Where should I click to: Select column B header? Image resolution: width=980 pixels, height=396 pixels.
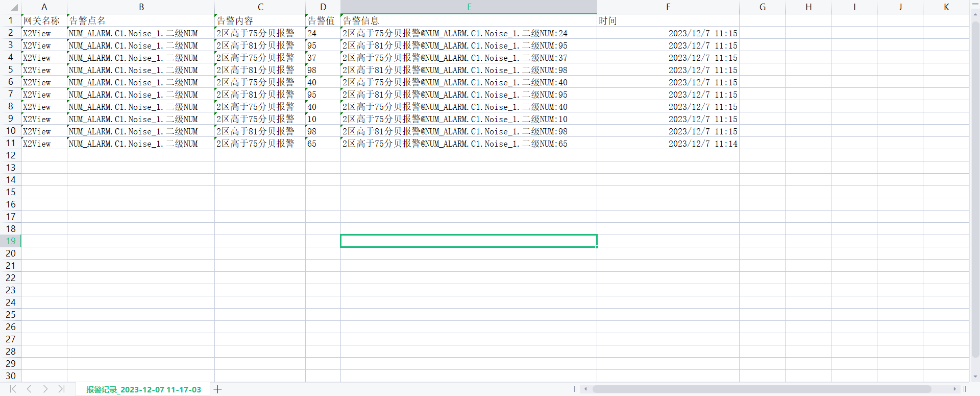click(141, 7)
